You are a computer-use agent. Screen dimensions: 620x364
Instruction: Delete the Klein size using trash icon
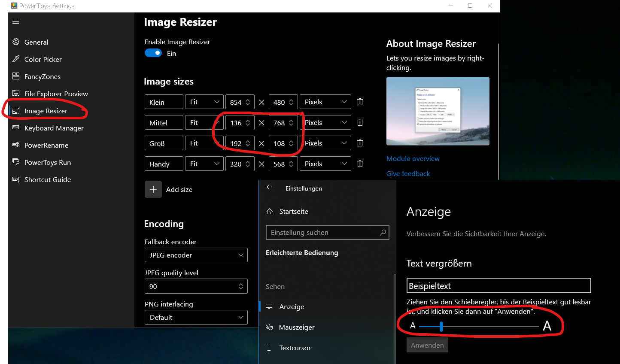click(x=360, y=102)
